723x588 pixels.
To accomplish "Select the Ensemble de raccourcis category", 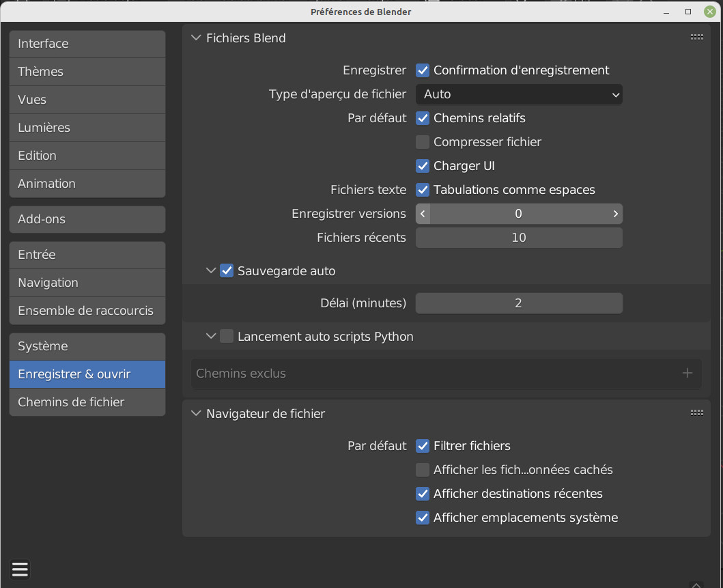I will click(87, 311).
